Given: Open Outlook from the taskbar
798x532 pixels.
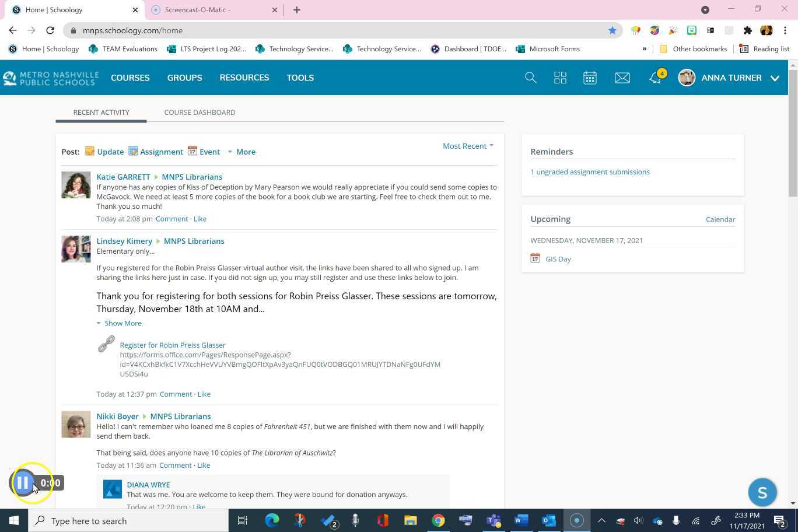Looking at the screenshot, I should pos(547,520).
